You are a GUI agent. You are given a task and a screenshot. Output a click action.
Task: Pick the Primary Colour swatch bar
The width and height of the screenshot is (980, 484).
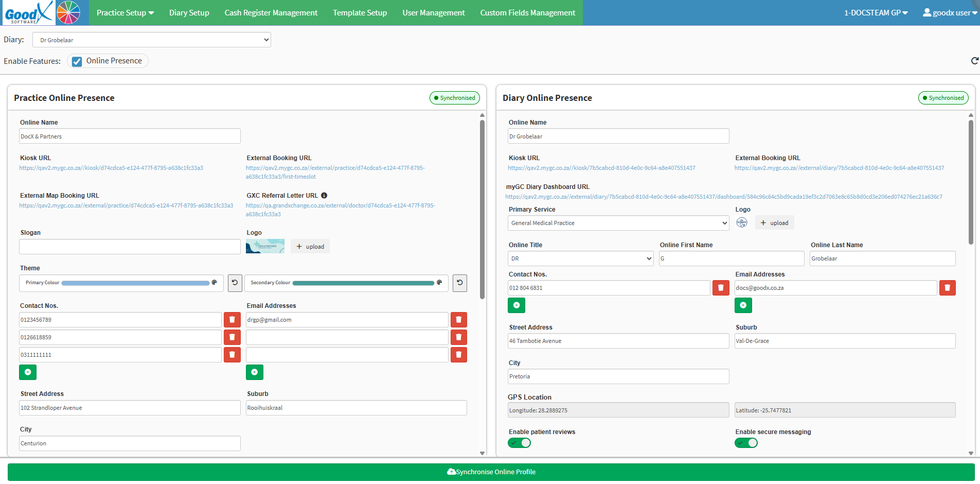pos(135,283)
